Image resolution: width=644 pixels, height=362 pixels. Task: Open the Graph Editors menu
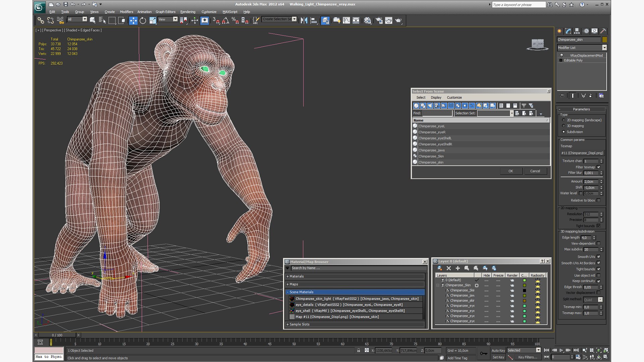[x=165, y=12]
